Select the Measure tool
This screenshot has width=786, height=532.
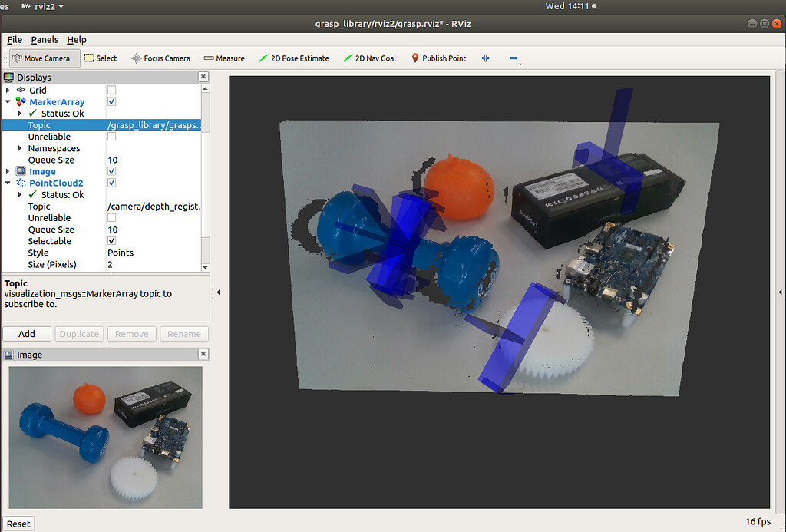[223, 58]
